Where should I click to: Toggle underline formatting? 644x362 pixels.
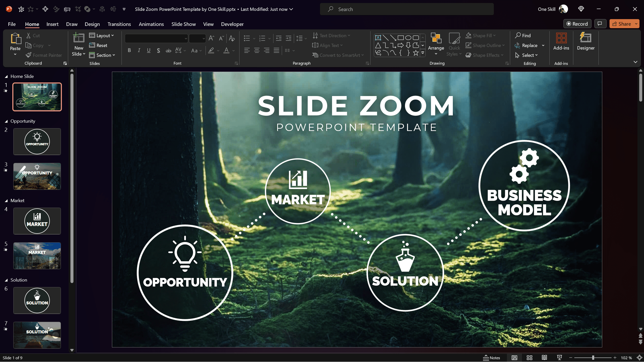[x=148, y=50]
